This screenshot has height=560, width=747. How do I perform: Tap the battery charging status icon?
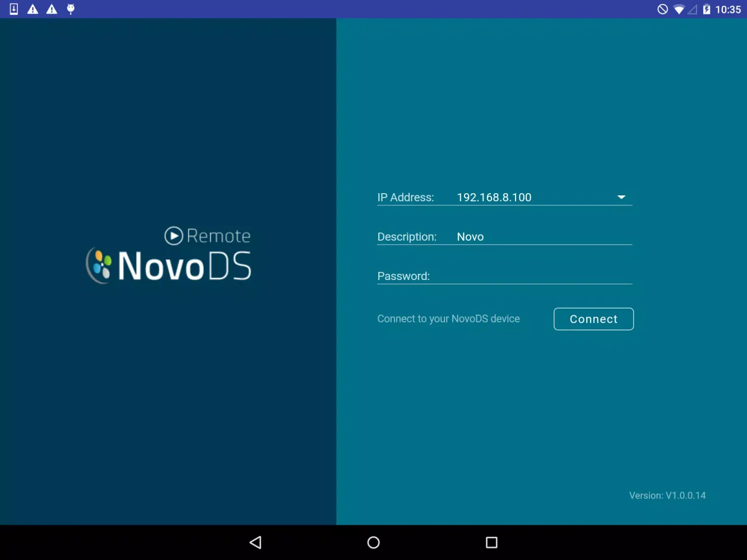click(707, 9)
